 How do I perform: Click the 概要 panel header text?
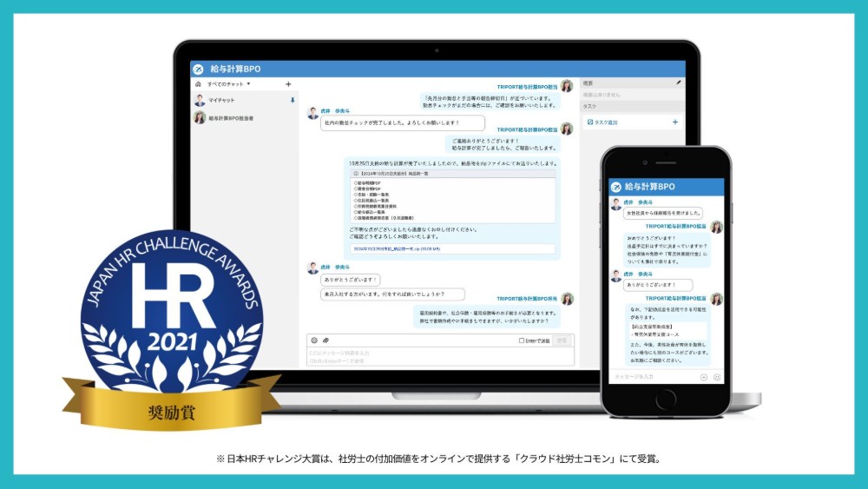[x=588, y=83]
